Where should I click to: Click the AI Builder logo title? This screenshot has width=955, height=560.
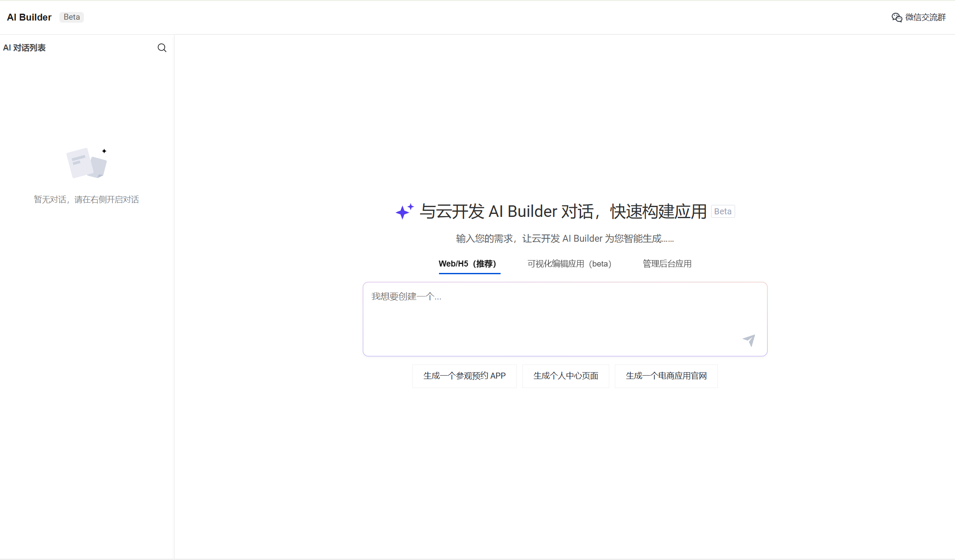[29, 17]
